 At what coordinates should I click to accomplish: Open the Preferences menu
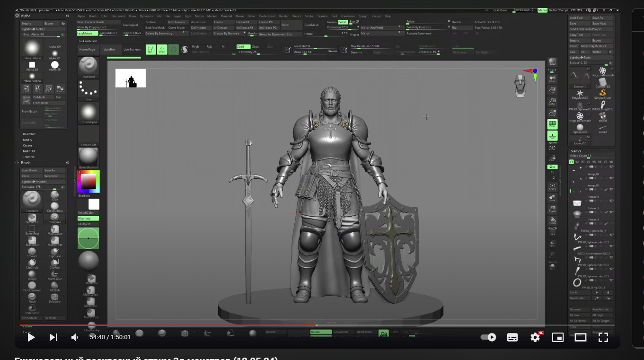coord(267,16)
